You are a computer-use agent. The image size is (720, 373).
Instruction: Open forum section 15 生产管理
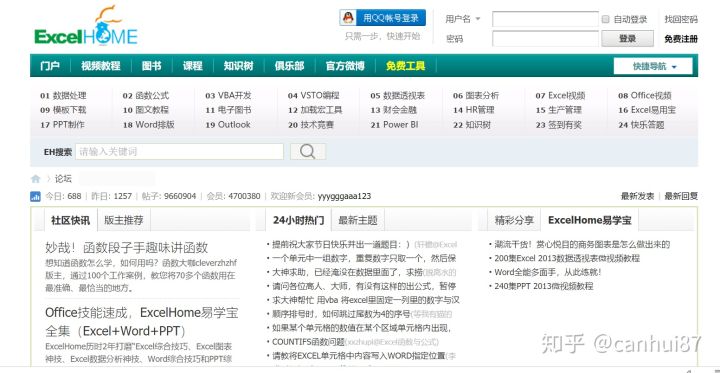click(x=558, y=110)
